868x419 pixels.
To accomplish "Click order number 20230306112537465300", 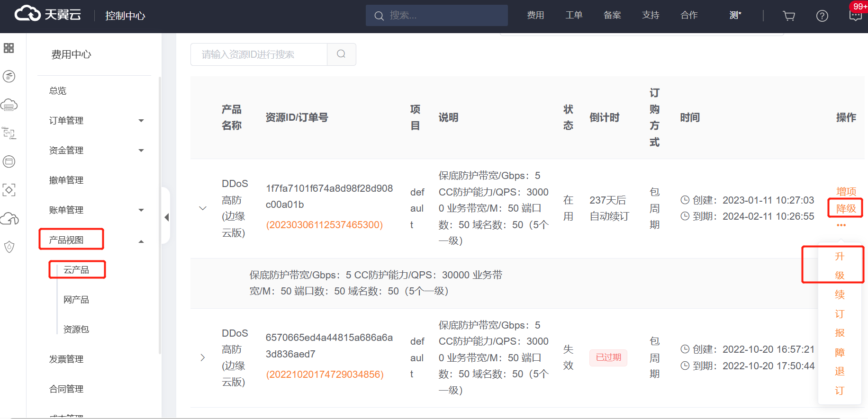I will click(325, 225).
